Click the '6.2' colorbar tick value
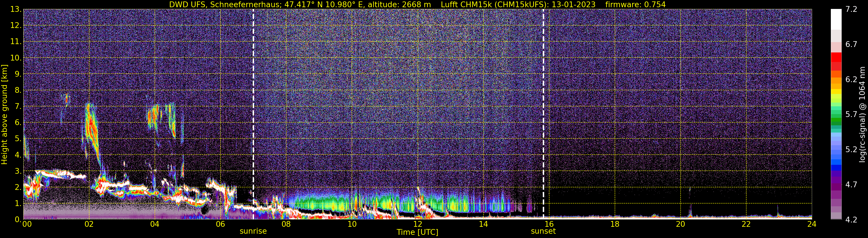The height and width of the screenshot is (238, 868). (x=851, y=80)
